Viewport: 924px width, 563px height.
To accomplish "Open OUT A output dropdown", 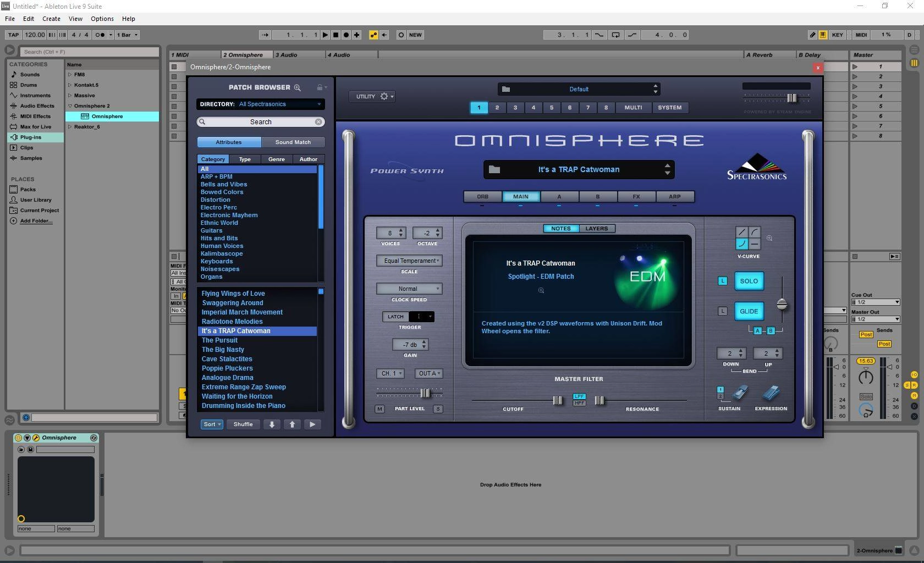I will 429,373.
